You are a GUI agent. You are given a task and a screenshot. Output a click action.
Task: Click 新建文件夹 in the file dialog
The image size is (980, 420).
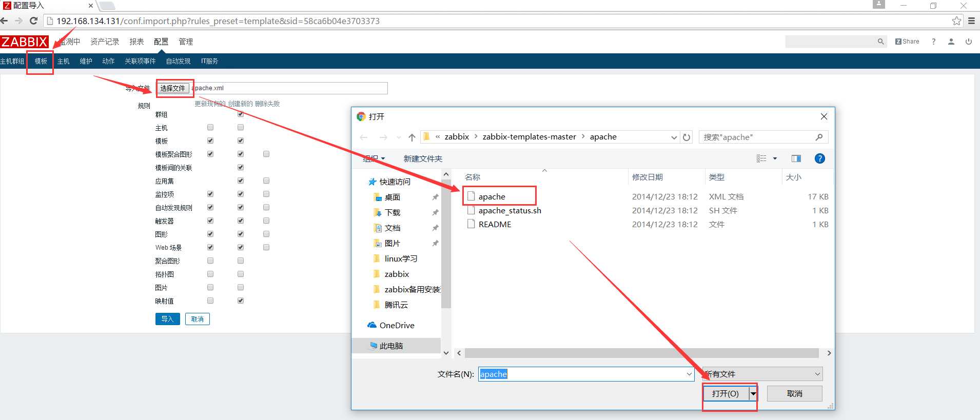tap(423, 158)
